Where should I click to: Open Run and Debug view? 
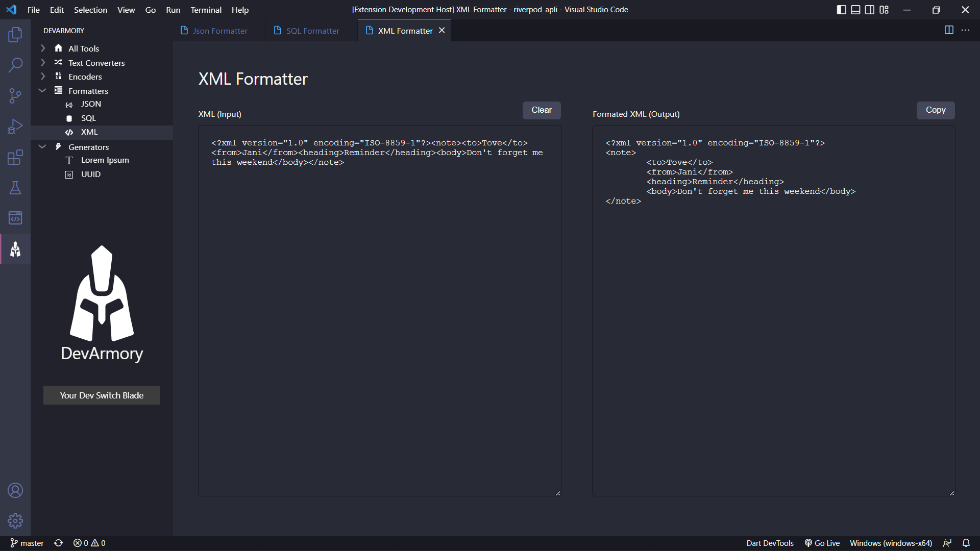pyautogui.click(x=15, y=127)
